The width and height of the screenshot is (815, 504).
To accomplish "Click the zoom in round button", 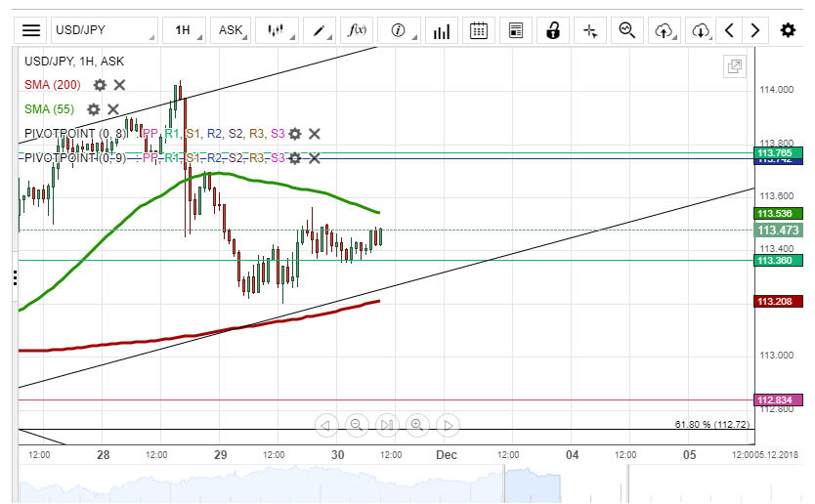I will (417, 426).
